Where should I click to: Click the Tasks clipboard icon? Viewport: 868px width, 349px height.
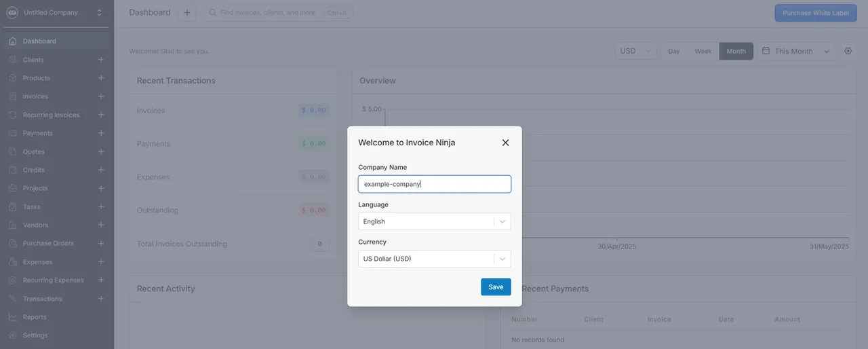point(12,206)
